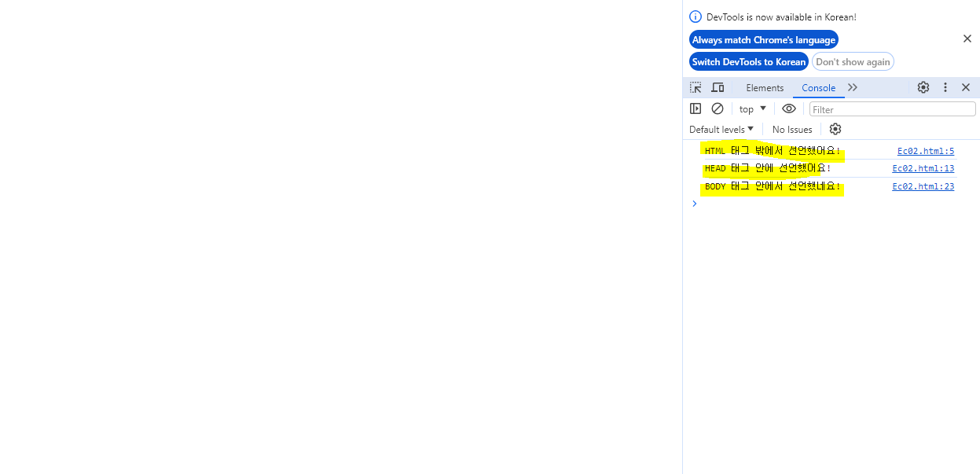This screenshot has width=980, height=474.
Task: Open the customize DevTools three-dot menu
Action: (945, 87)
